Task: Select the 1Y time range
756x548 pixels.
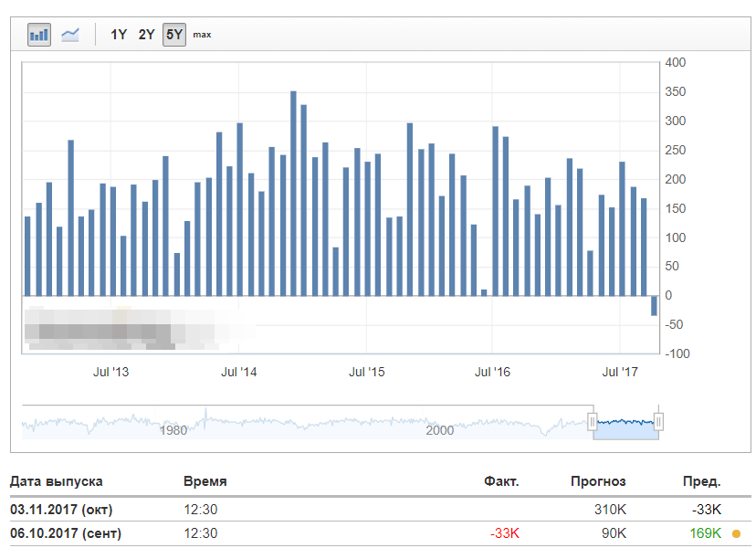Action: coord(119,35)
